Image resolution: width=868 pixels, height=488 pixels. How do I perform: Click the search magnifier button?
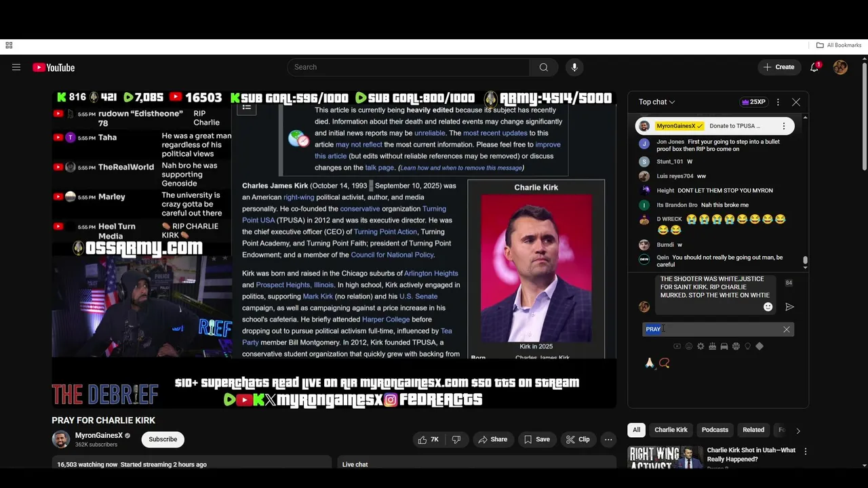[543, 67]
